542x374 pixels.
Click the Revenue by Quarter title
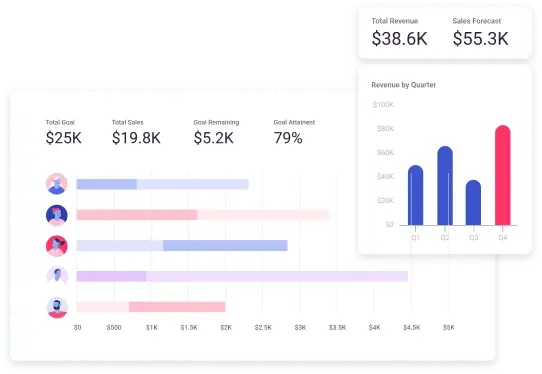pyautogui.click(x=403, y=85)
